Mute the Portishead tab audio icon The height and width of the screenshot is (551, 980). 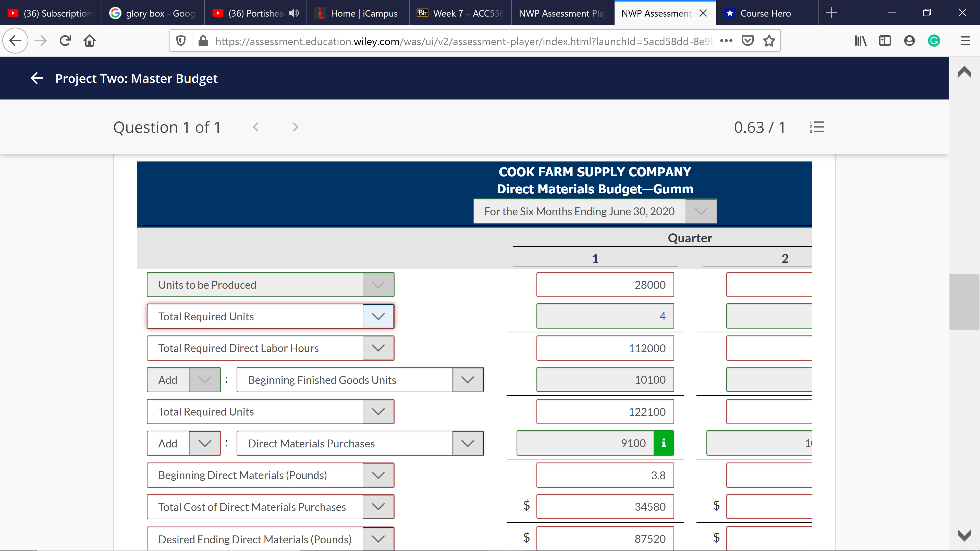tap(293, 13)
